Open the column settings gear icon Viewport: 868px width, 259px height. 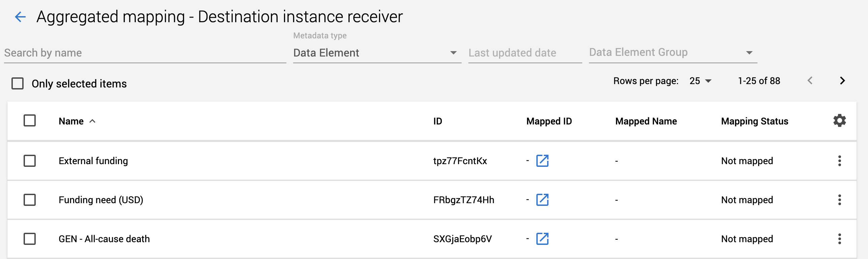(839, 120)
